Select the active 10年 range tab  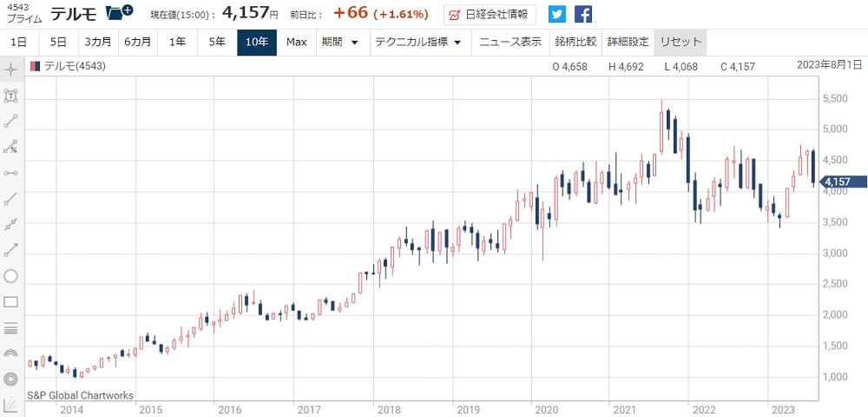click(x=257, y=43)
